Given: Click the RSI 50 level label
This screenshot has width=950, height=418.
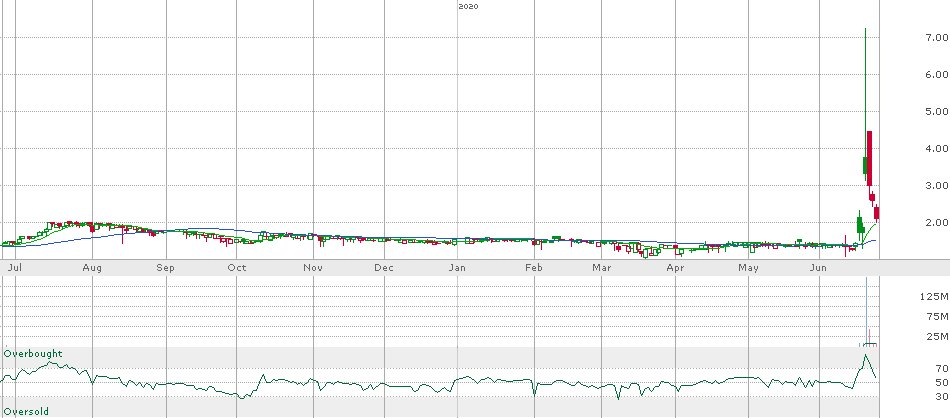Looking at the screenshot, I should (x=941, y=382).
